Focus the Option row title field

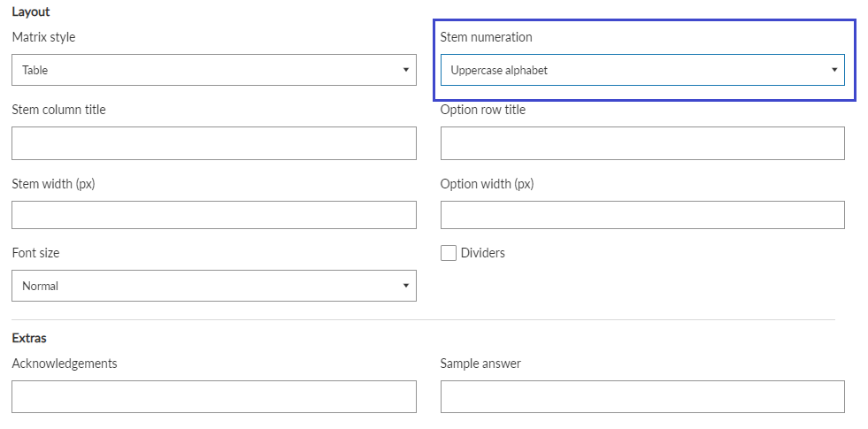(642, 143)
